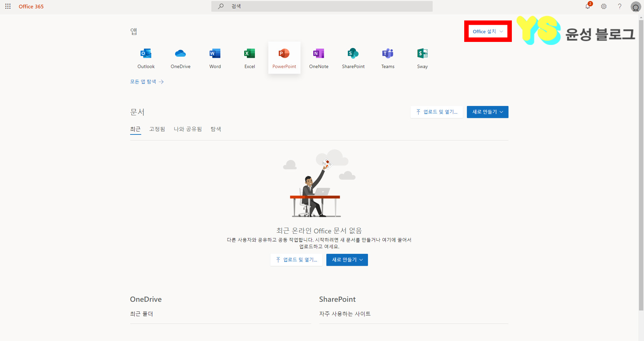Expand the center 새로 만들기 dropdown
The width and height of the screenshot is (644, 341).
(x=347, y=260)
